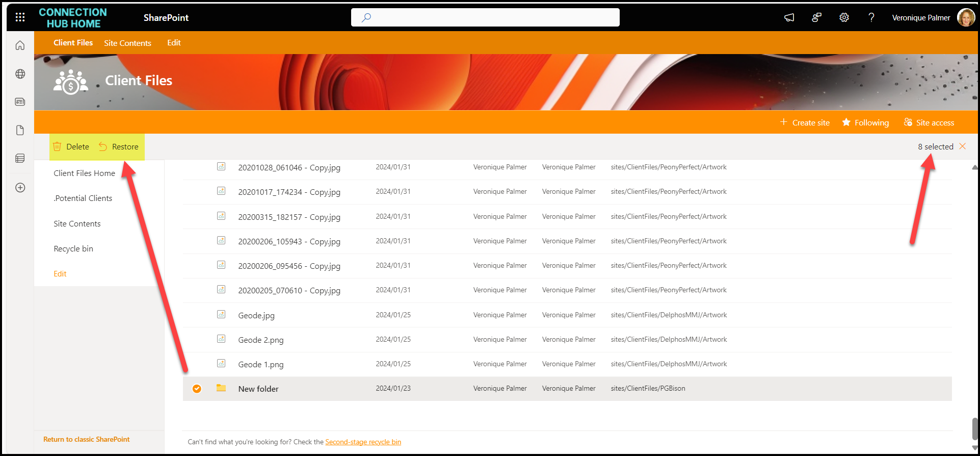This screenshot has height=456, width=980.
Task: Click the Restore button
Action: tap(119, 147)
